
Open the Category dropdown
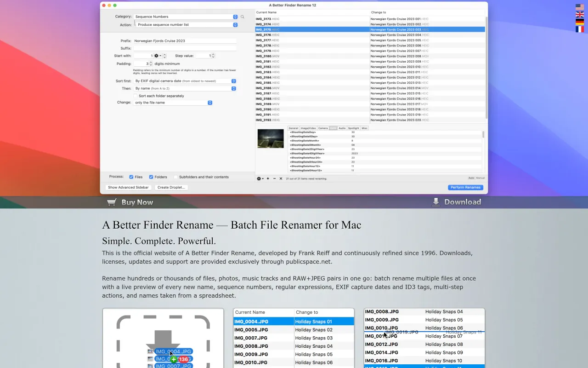186,17
